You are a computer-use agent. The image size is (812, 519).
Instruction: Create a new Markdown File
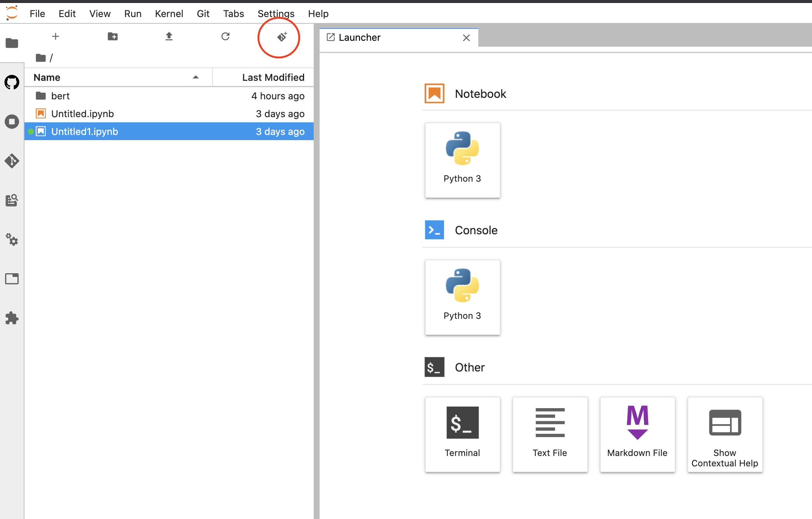(x=637, y=434)
